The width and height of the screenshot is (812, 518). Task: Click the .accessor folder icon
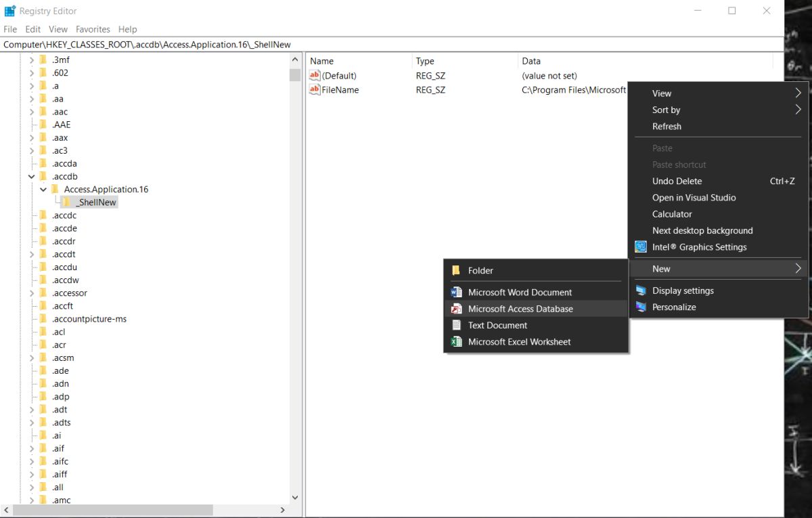43,293
